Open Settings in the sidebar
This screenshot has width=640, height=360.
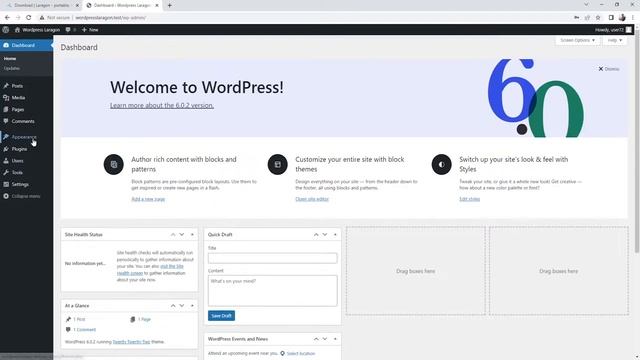[x=20, y=184]
